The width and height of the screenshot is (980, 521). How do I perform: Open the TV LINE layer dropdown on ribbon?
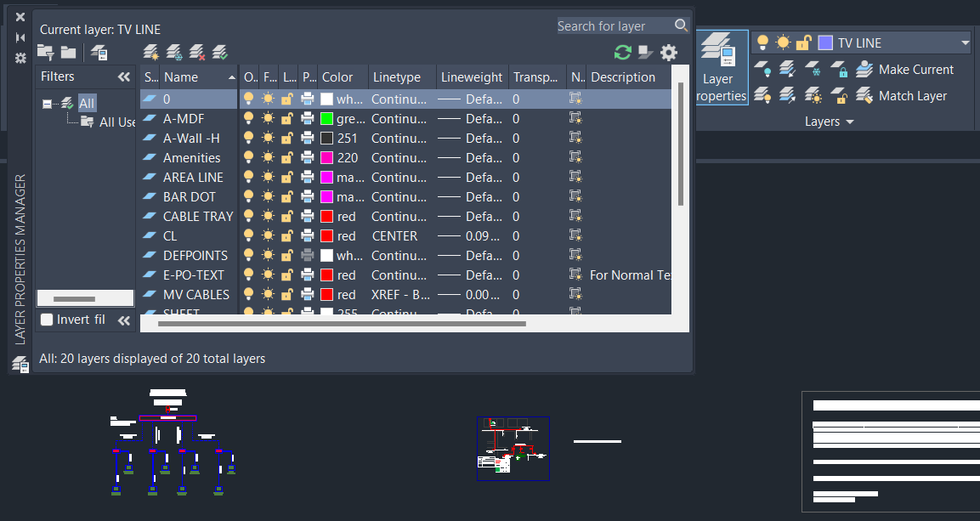tap(966, 41)
